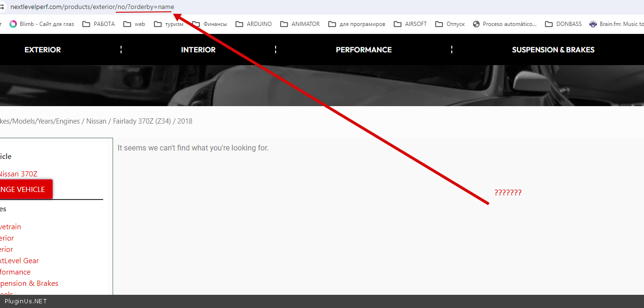Open the DONBASS bookmarks folder
This screenshot has width=644, height=308.
point(563,24)
